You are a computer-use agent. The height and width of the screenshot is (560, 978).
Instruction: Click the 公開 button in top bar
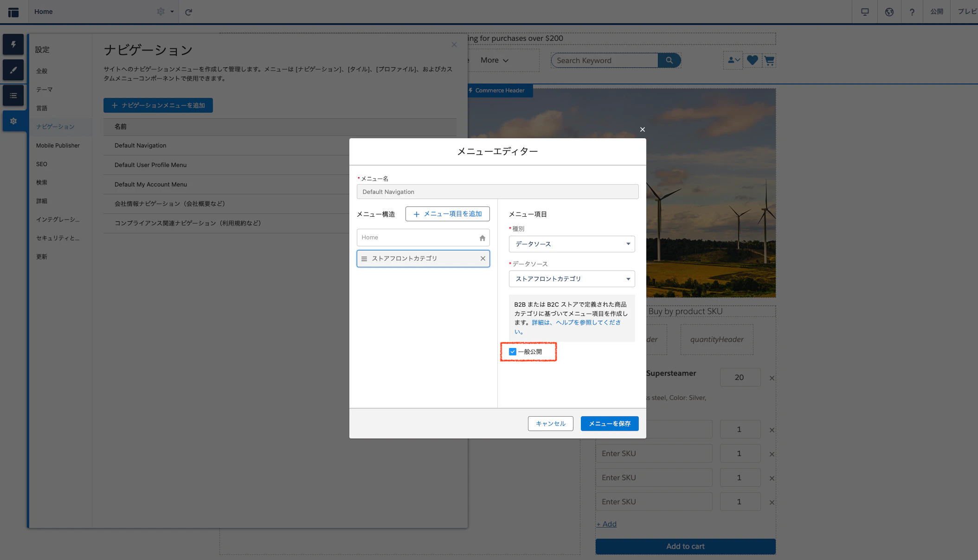point(937,12)
